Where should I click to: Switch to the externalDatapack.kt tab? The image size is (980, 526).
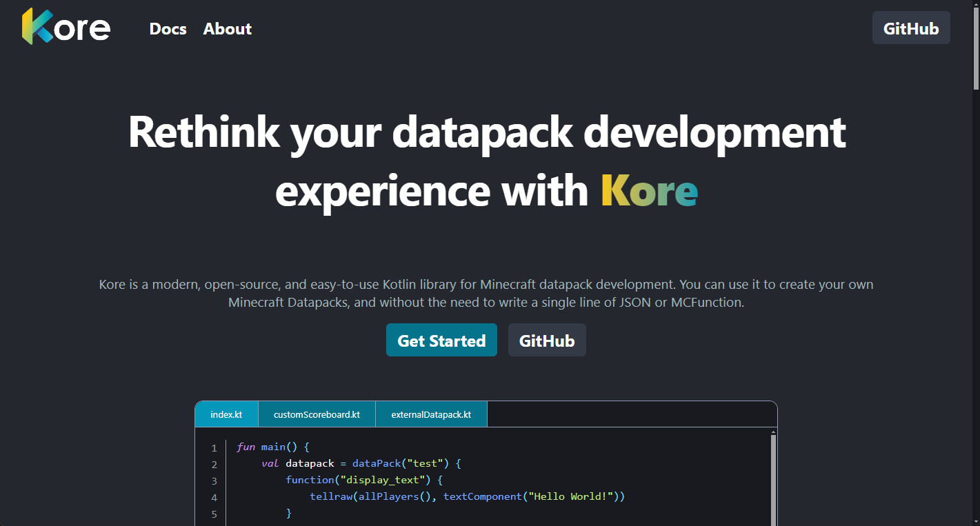431,414
